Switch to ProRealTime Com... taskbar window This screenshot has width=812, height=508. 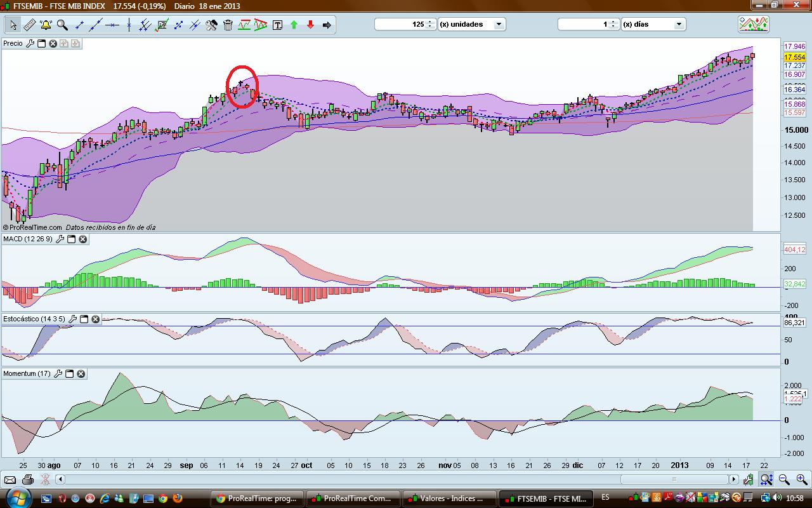click(x=354, y=498)
